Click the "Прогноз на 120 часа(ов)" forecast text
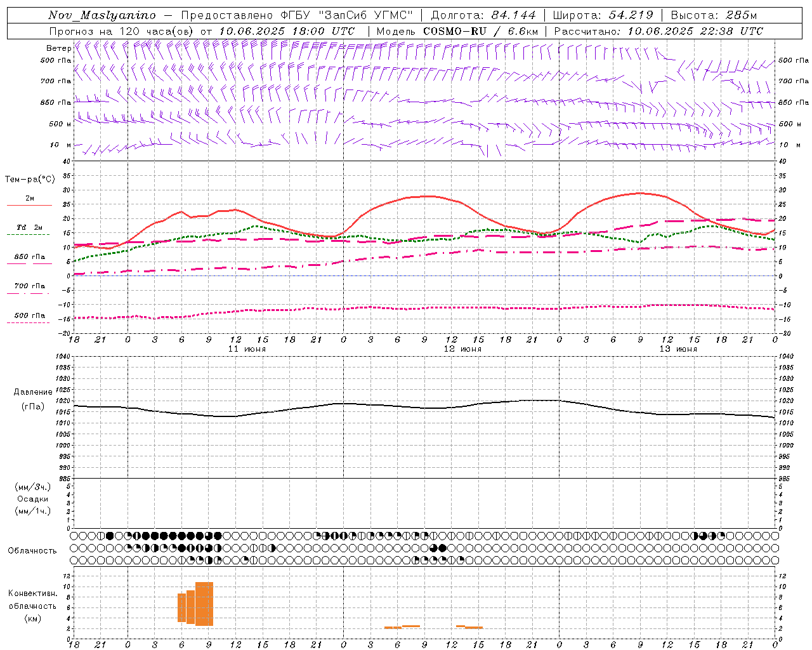Screen dimensions: 812x650 point(122,31)
